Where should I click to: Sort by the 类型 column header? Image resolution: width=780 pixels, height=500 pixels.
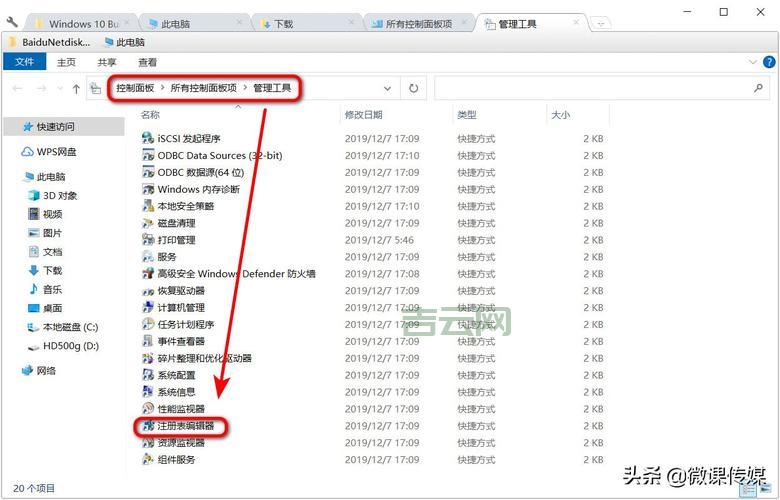pos(467,115)
